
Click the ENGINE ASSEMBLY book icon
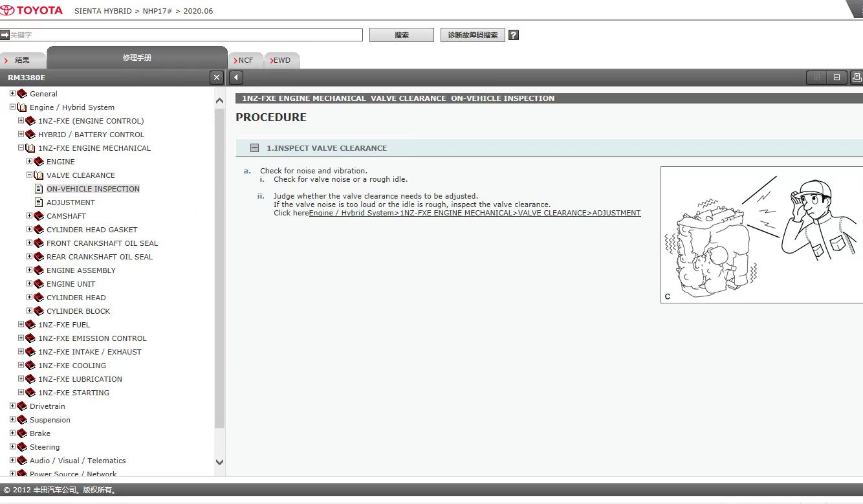point(39,270)
